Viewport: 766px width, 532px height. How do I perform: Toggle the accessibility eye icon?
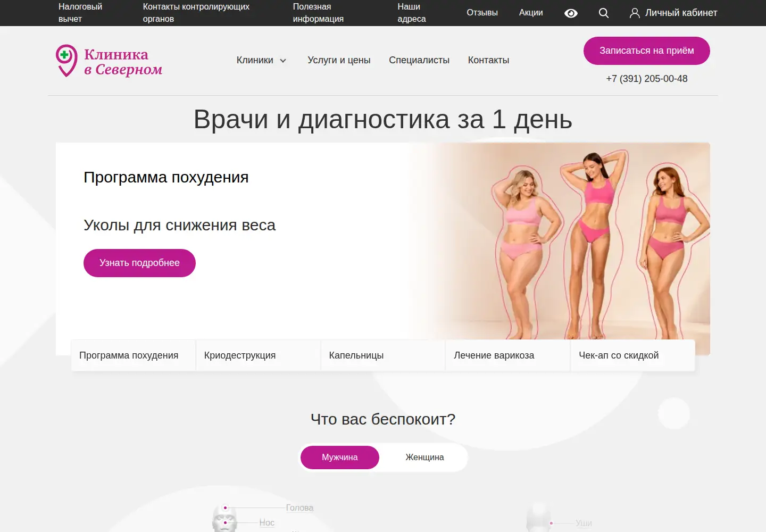click(x=571, y=13)
